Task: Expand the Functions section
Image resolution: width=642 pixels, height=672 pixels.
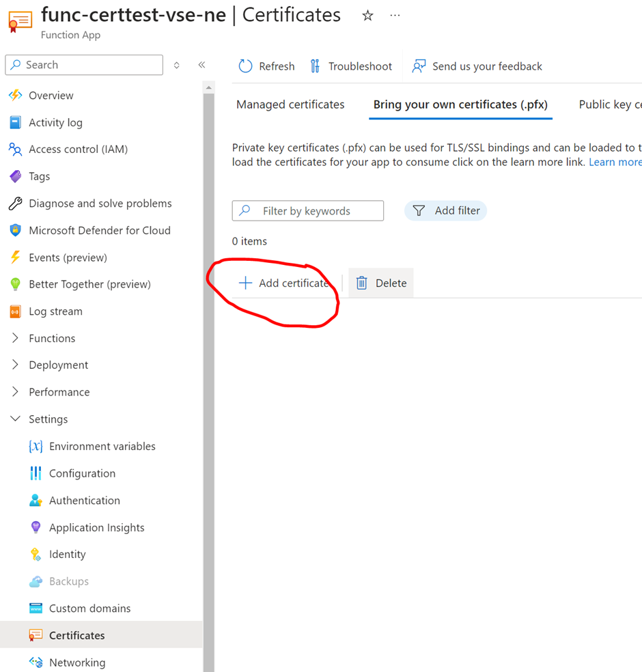Action: (16, 338)
